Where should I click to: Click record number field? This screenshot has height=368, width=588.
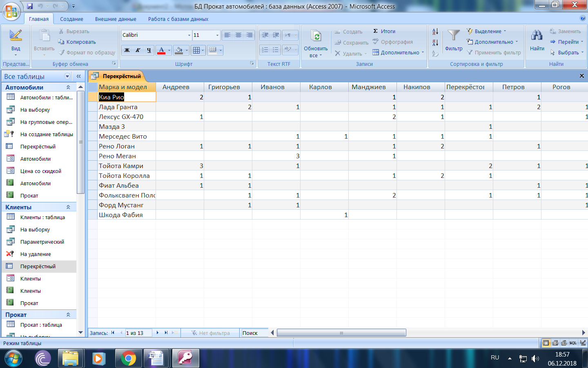[138, 333]
